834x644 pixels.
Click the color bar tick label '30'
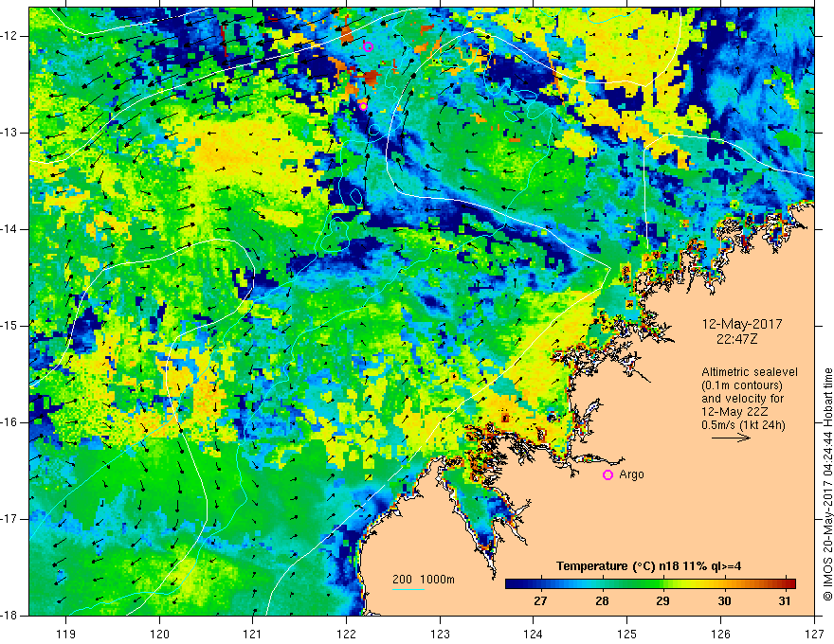[724, 601]
